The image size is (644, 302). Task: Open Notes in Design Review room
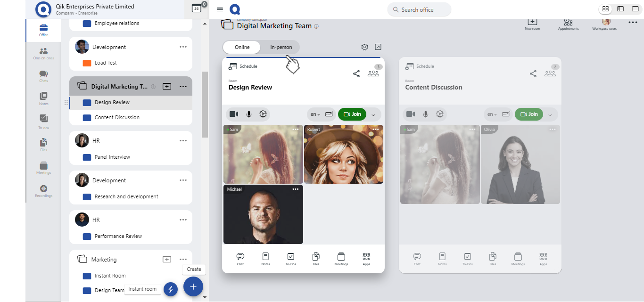pyautogui.click(x=265, y=259)
